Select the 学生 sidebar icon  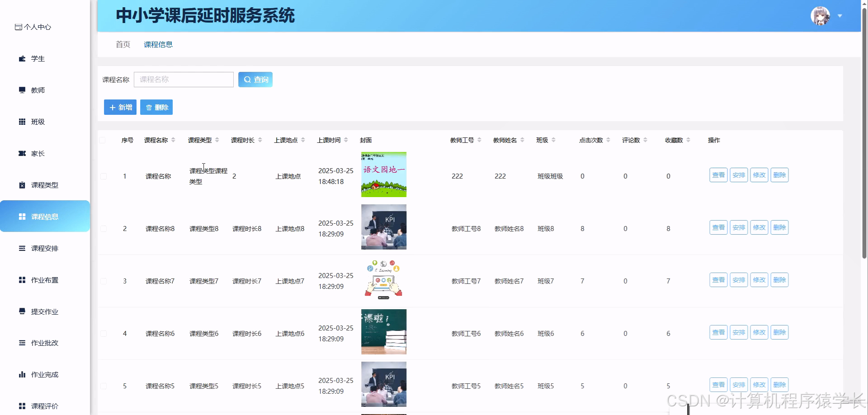click(x=22, y=58)
